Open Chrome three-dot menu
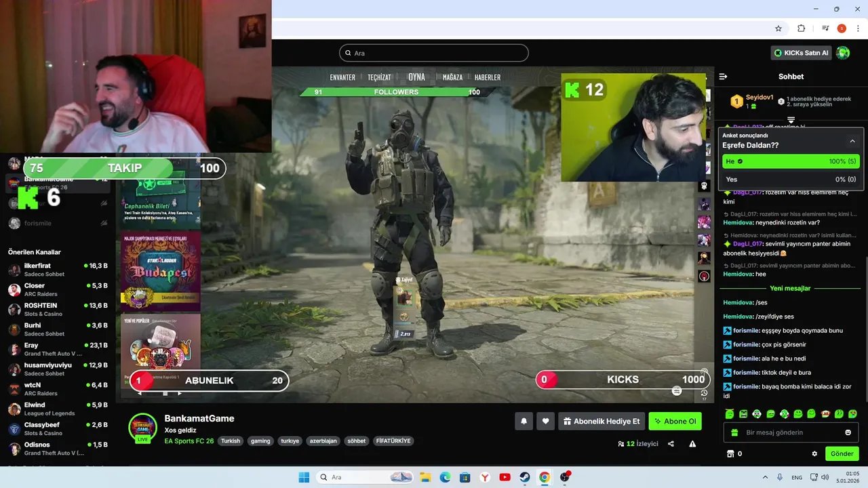 (857, 28)
